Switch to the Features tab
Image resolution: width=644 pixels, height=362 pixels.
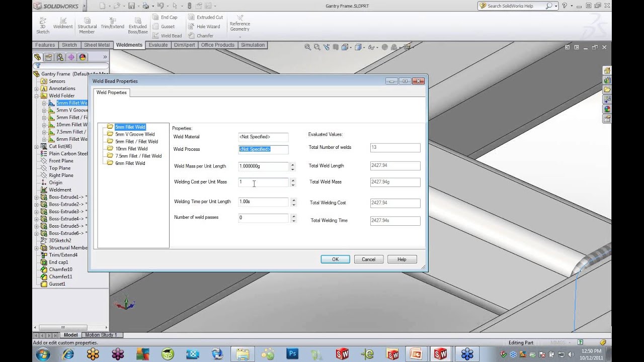click(45, 45)
